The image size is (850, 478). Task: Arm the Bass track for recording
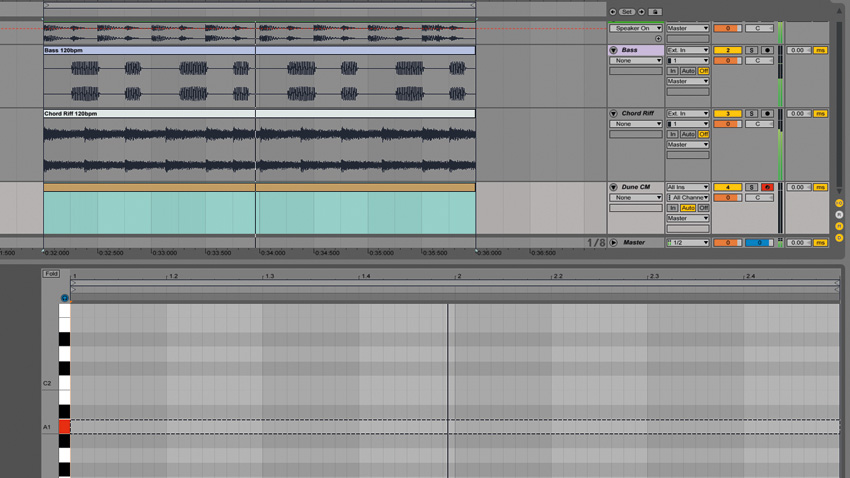pos(767,50)
